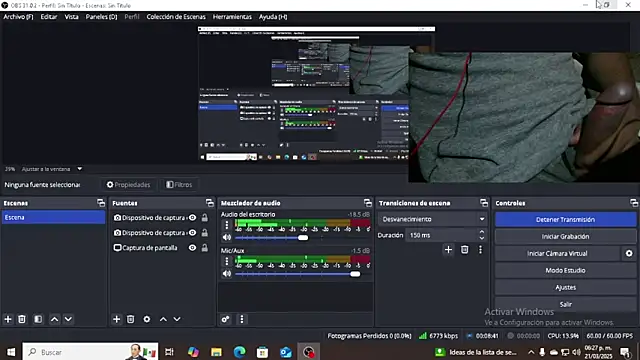Click the Filtros button
This screenshot has width=640, height=360.
(x=179, y=184)
